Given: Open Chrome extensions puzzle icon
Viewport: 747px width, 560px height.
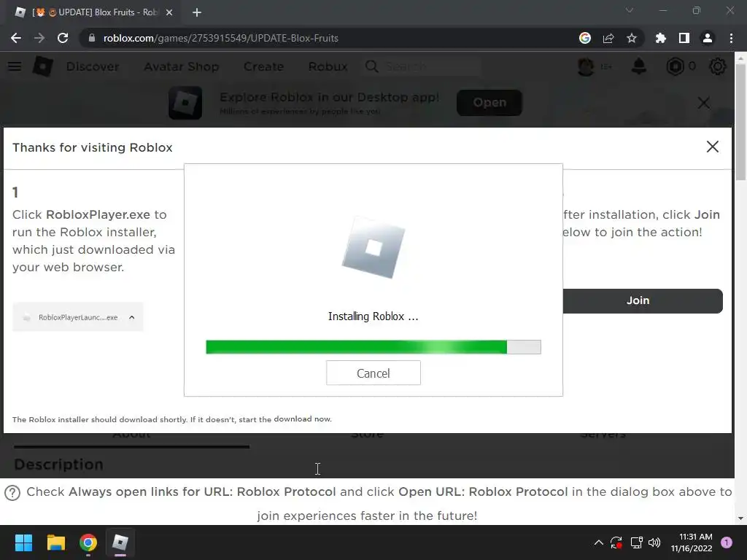Looking at the screenshot, I should click(661, 38).
